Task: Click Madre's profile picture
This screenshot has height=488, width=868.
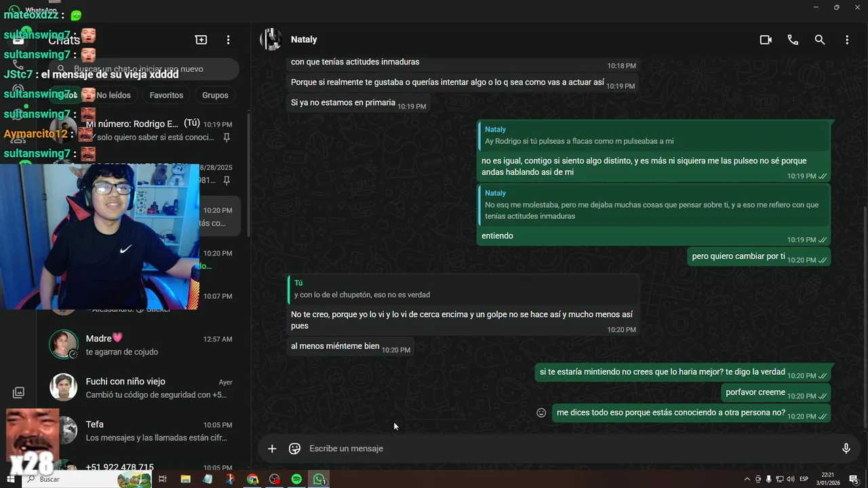Action: pyautogui.click(x=63, y=344)
